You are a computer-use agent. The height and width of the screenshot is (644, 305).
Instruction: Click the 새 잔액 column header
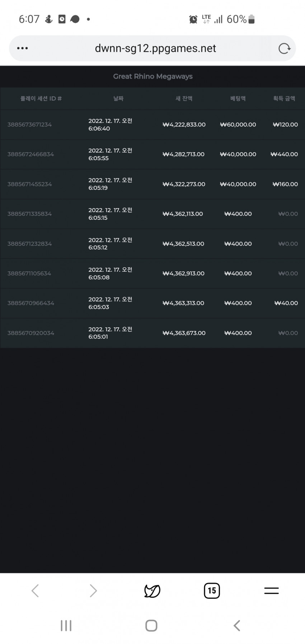click(x=184, y=98)
